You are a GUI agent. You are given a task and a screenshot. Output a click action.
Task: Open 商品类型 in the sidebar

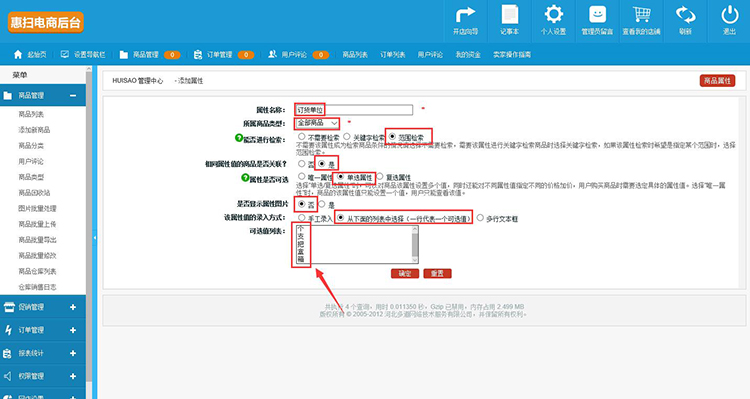(31, 177)
